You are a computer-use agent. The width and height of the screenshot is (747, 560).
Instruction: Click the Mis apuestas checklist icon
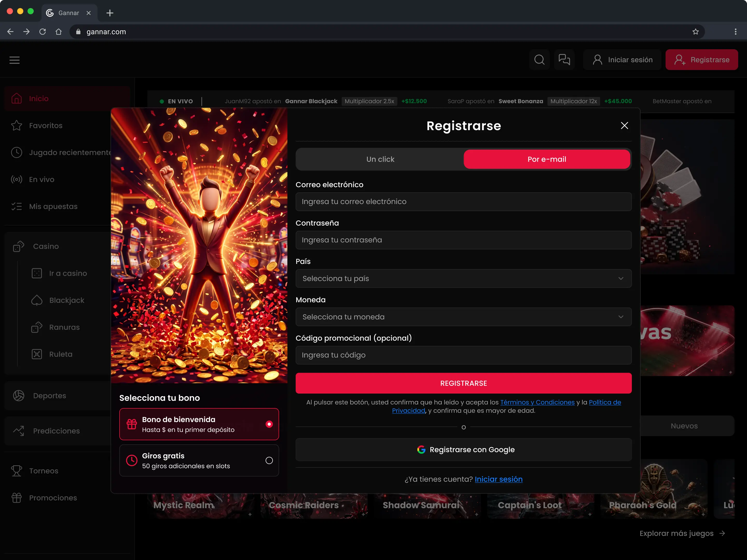pyautogui.click(x=17, y=206)
